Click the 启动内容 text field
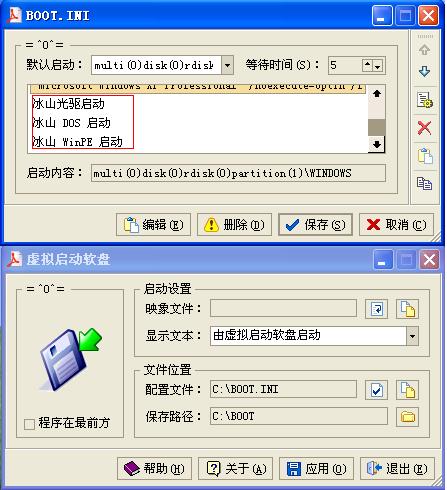The height and width of the screenshot is (490, 447). pyautogui.click(x=238, y=173)
